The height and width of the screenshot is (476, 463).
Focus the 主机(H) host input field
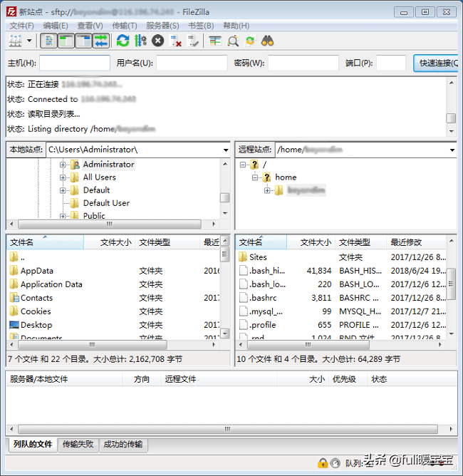pos(75,63)
